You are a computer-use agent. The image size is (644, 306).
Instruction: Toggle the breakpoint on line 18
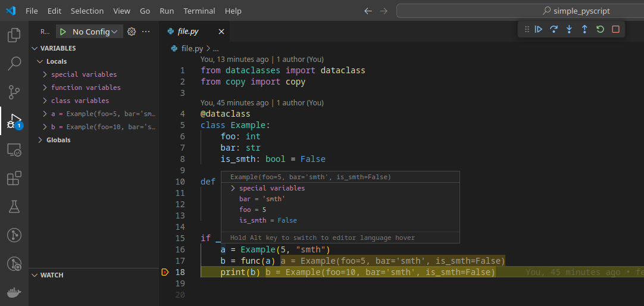click(x=165, y=272)
